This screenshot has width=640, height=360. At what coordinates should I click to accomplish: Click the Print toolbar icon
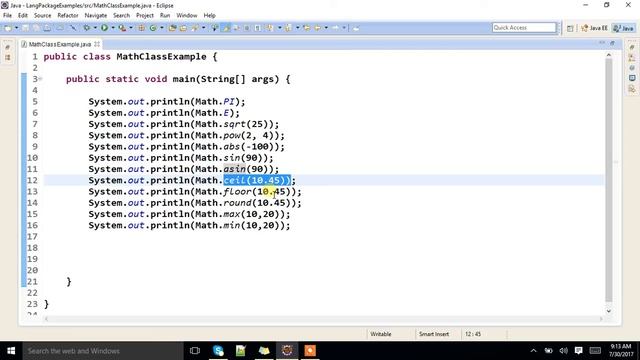point(47,28)
